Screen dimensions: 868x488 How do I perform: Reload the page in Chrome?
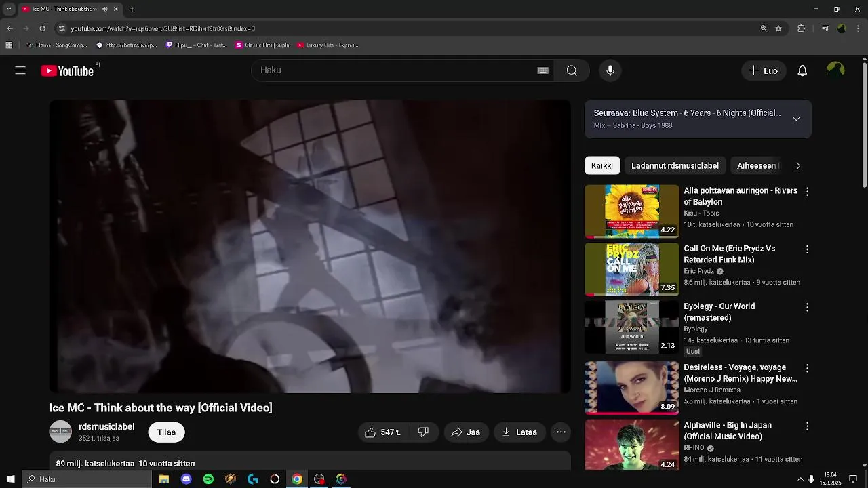[x=42, y=28]
